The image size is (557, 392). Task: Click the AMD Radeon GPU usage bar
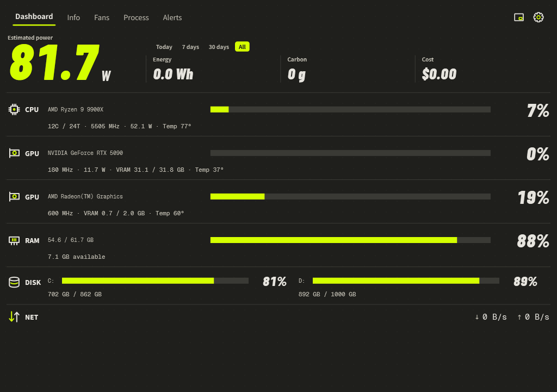(350, 196)
